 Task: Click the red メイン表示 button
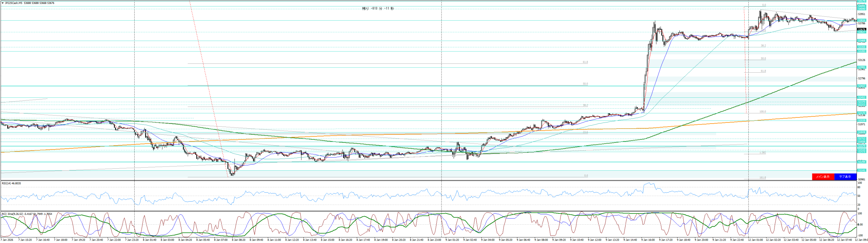tap(823, 176)
